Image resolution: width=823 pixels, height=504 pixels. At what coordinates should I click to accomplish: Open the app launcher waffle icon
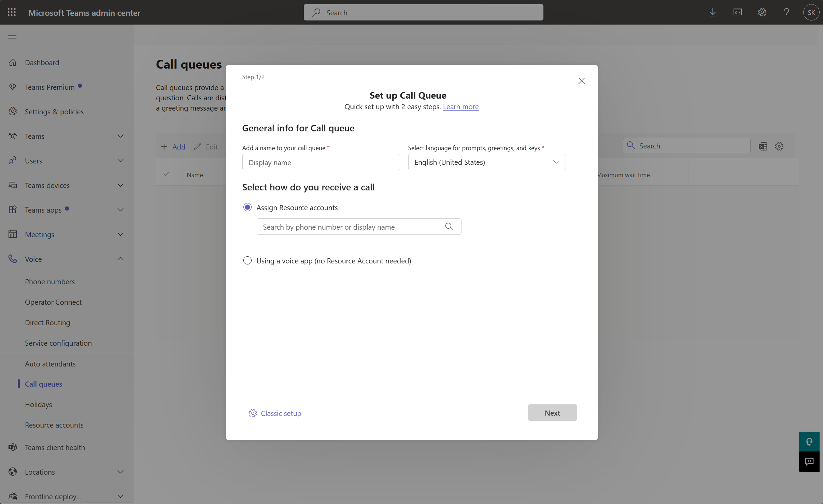pos(12,12)
